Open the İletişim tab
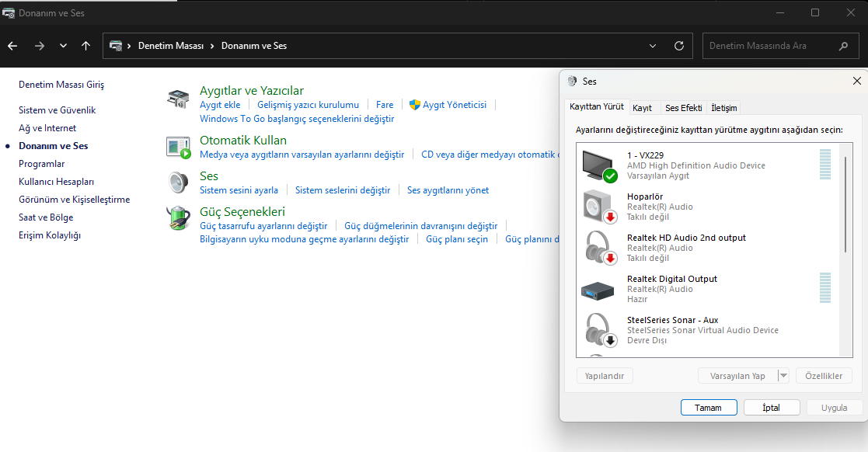Image resolution: width=868 pixels, height=452 pixels. pyautogui.click(x=724, y=108)
